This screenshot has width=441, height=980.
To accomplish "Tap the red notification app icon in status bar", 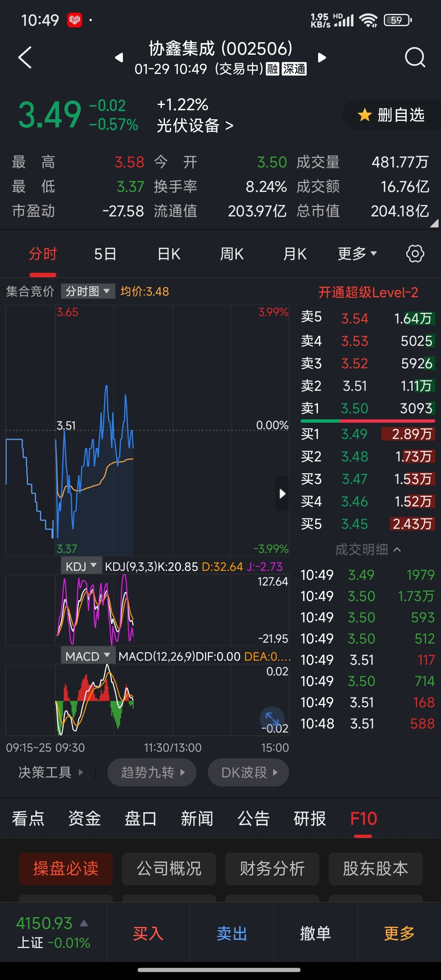I will (75, 20).
